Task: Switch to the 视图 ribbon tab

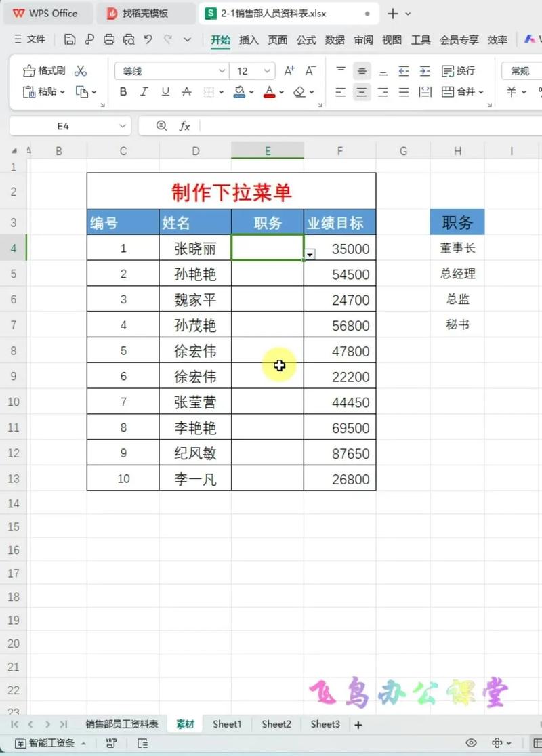Action: tap(392, 39)
